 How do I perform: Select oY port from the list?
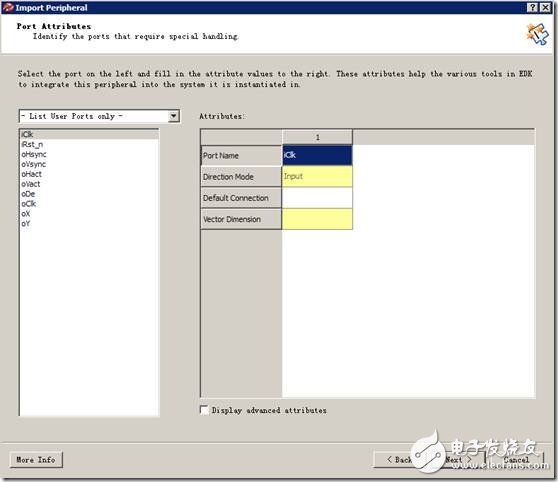[x=89, y=224]
